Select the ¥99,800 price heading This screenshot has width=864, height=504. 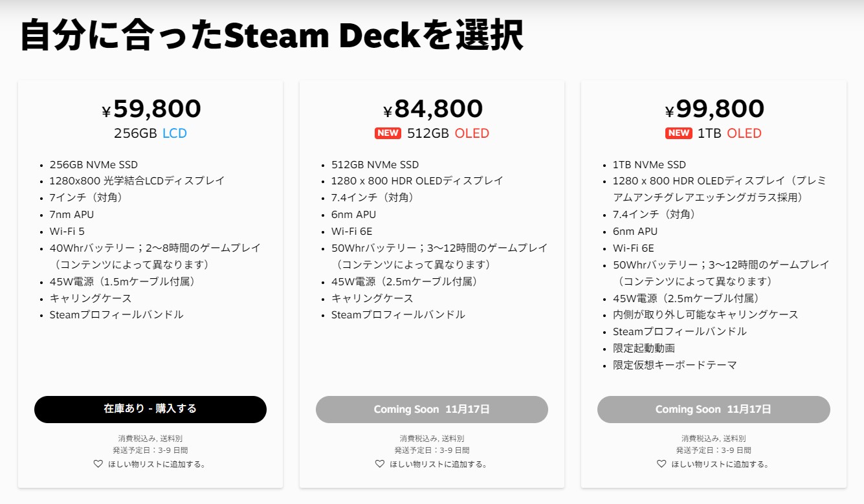pyautogui.click(x=714, y=109)
